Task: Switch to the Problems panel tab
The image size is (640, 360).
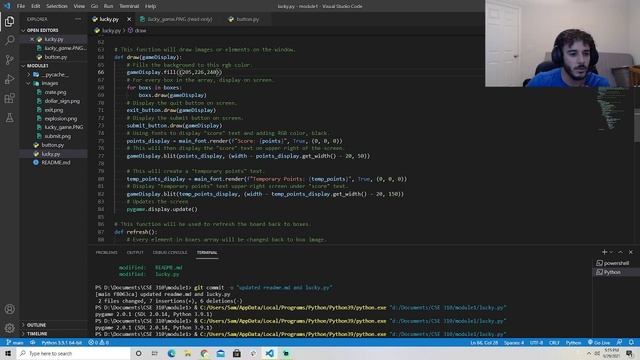Action: coord(107,253)
